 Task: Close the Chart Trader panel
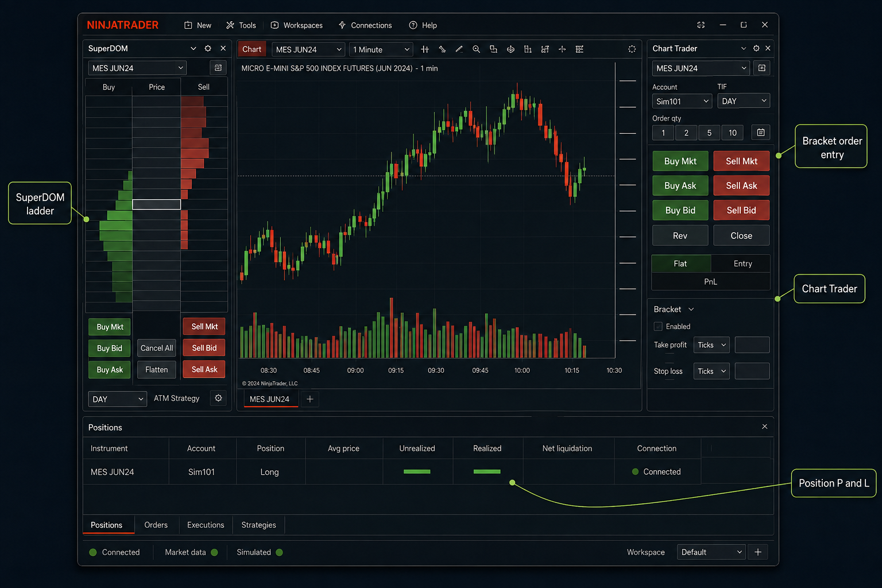pos(768,49)
